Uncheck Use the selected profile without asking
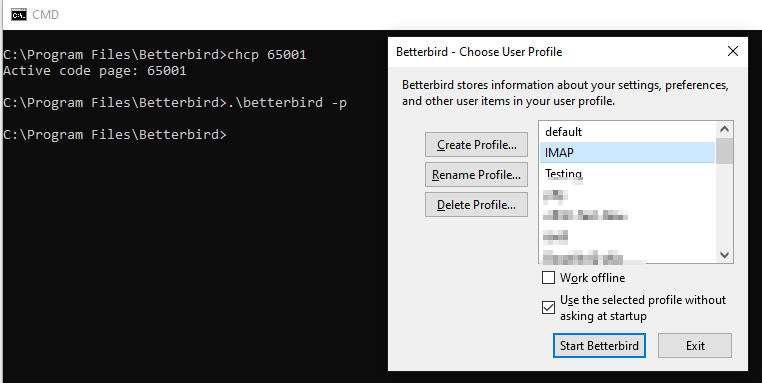This screenshot has height=383, width=762. [x=548, y=308]
